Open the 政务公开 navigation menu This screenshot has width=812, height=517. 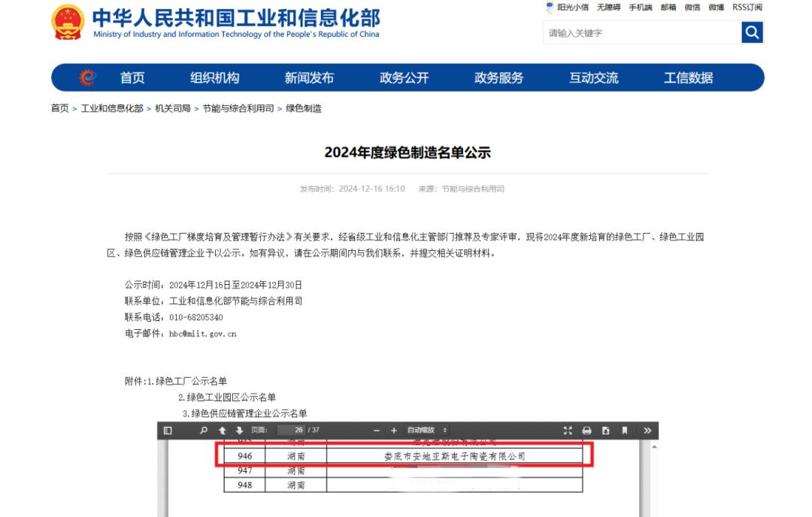[404, 78]
